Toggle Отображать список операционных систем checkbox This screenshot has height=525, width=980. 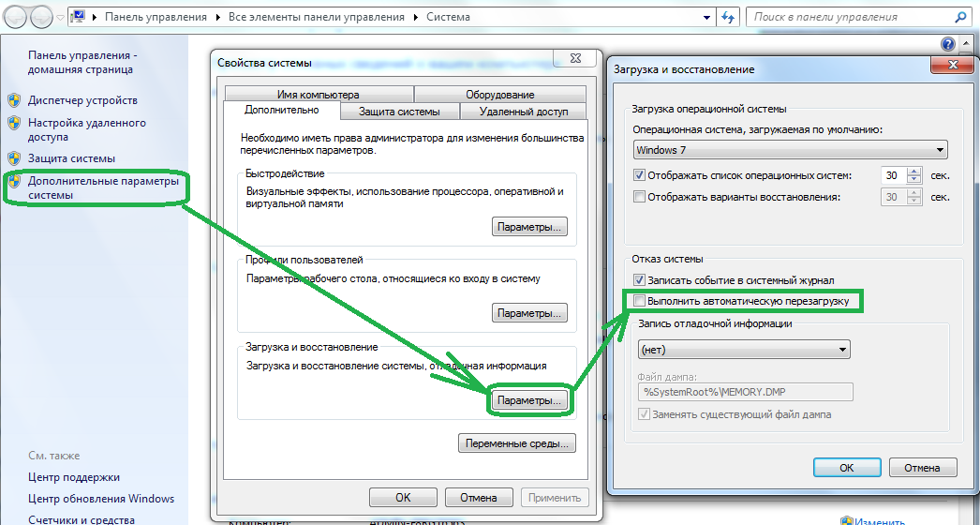[x=639, y=175]
